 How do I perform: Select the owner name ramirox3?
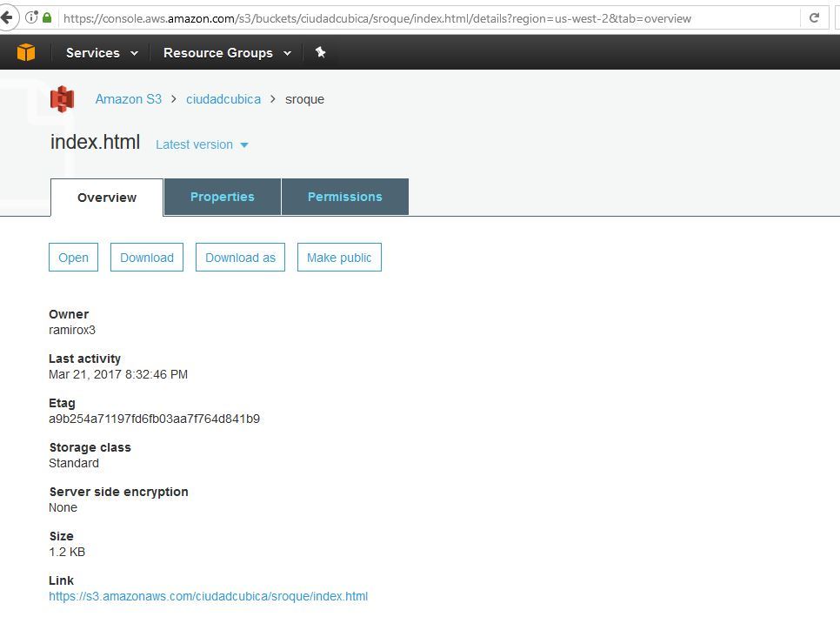[72, 330]
